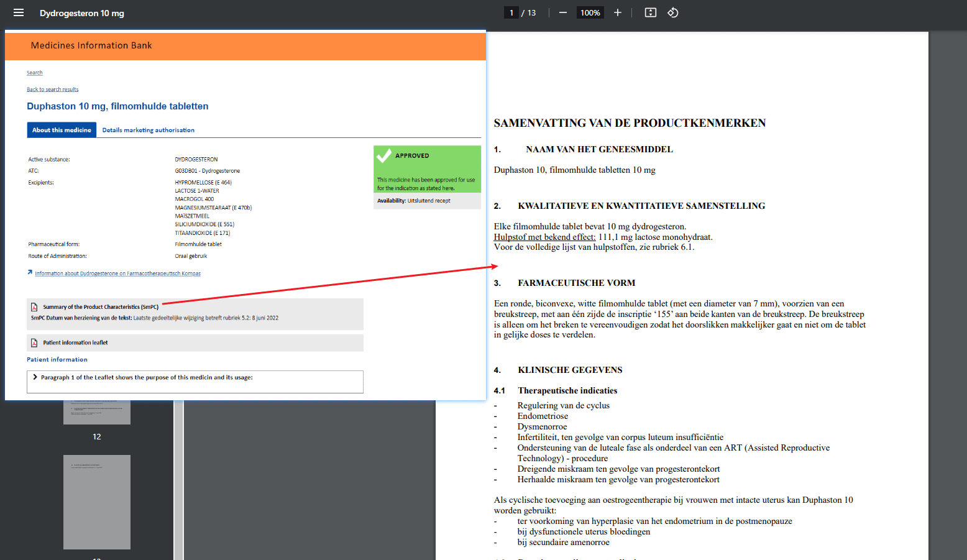Click the Patient information leaflet PDF icon
Image resolution: width=967 pixels, height=560 pixels.
point(34,343)
